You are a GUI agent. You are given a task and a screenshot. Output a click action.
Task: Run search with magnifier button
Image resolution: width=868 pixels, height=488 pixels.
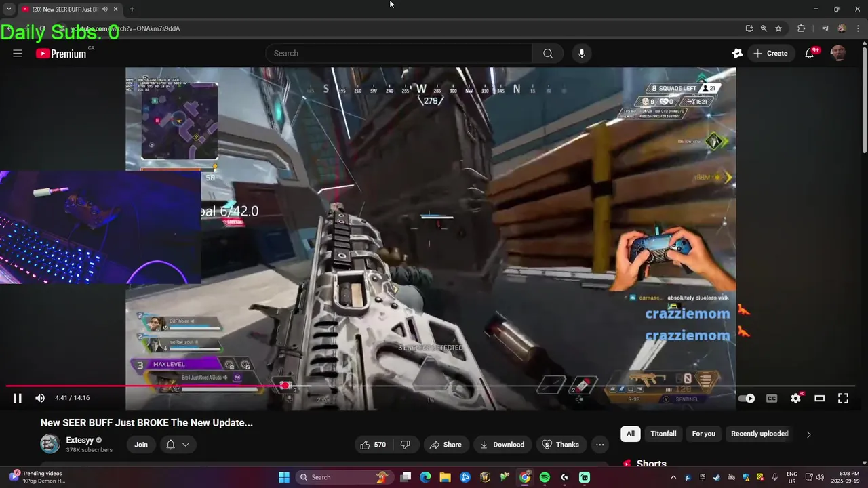[548, 54]
